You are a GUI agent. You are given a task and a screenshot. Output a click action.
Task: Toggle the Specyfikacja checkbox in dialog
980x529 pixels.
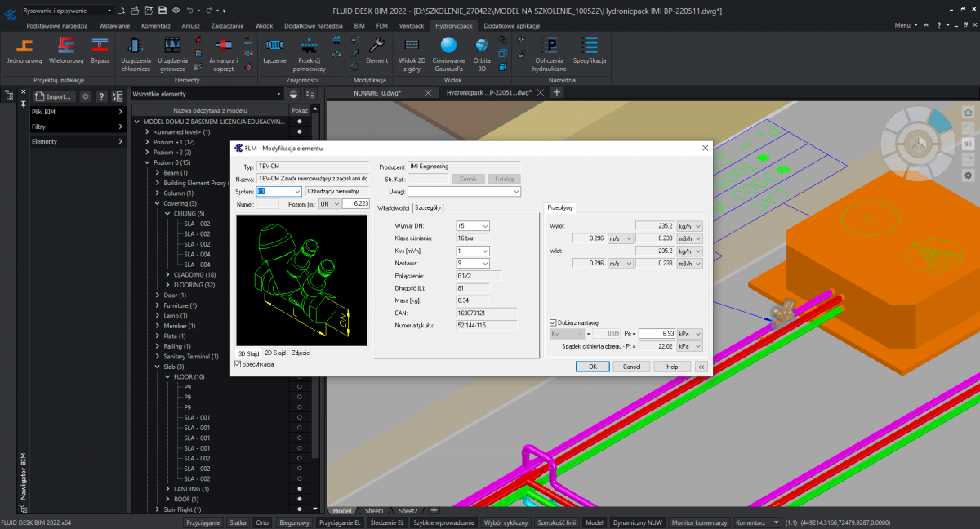(238, 364)
